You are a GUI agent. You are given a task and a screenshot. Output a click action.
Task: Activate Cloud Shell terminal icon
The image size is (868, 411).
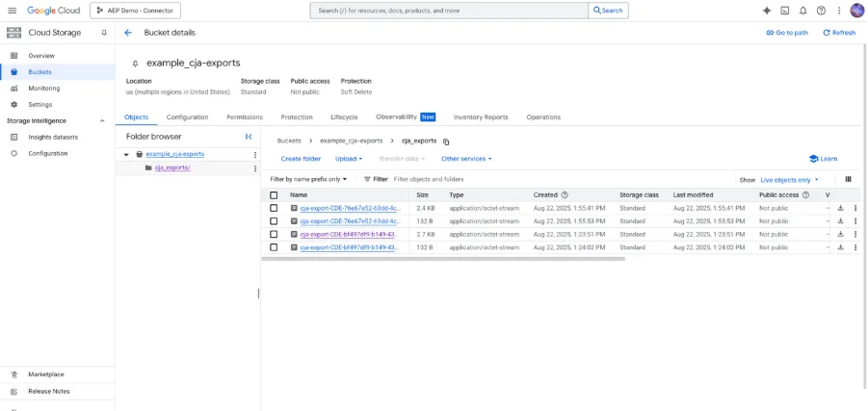click(784, 11)
